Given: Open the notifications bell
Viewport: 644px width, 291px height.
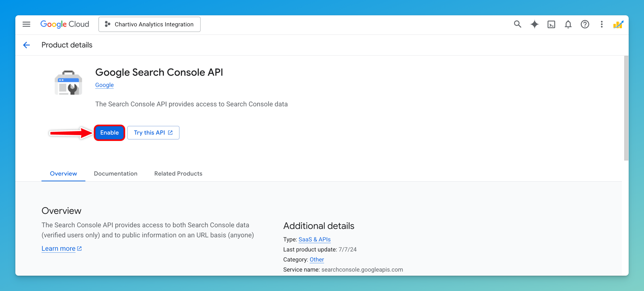Looking at the screenshot, I should click(568, 24).
